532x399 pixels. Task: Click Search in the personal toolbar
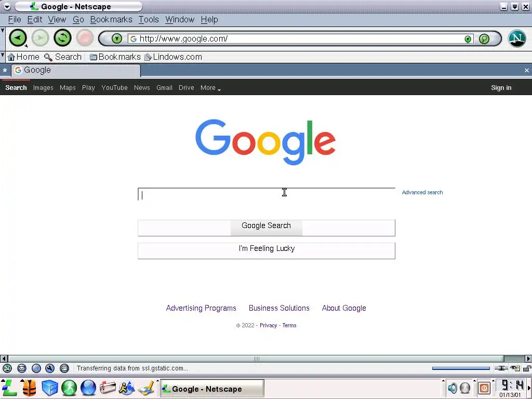pyautogui.click(x=63, y=57)
